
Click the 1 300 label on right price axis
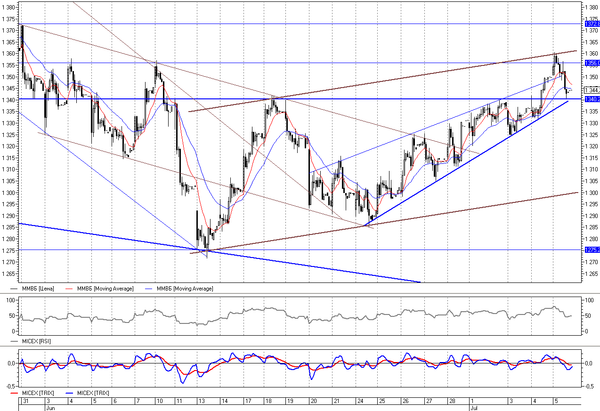[x=592, y=193]
